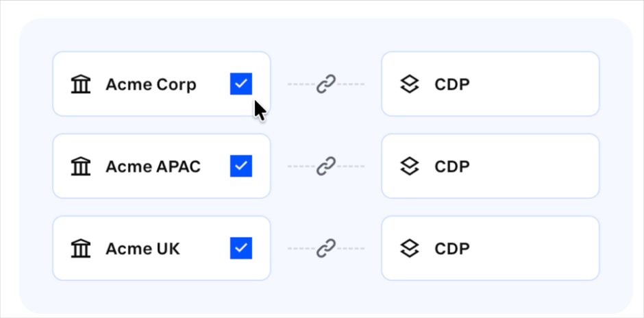Click the CDP text linked to Acme APAC

point(452,167)
